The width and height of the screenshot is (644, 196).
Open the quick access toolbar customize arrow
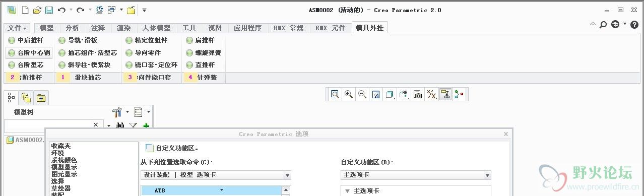coord(144,10)
